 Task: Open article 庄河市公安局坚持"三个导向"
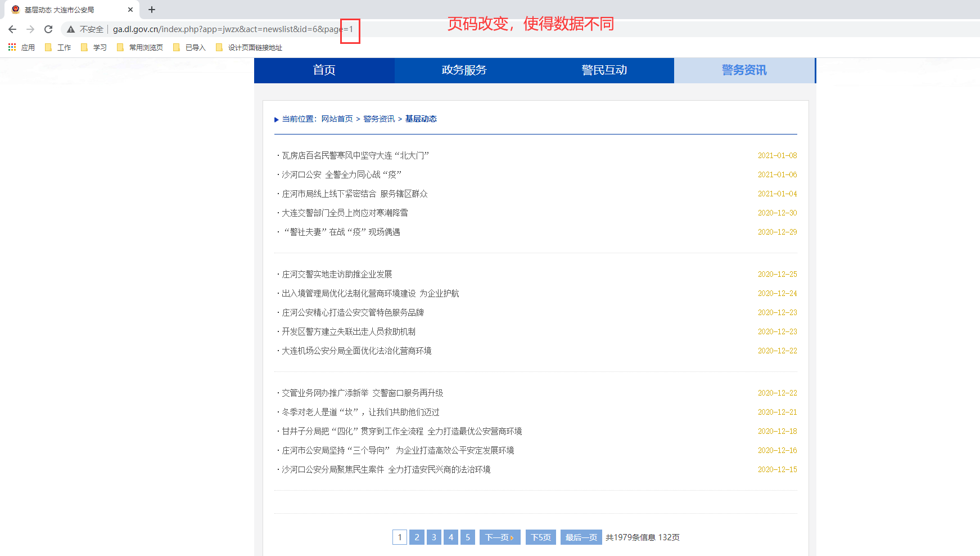pos(398,450)
